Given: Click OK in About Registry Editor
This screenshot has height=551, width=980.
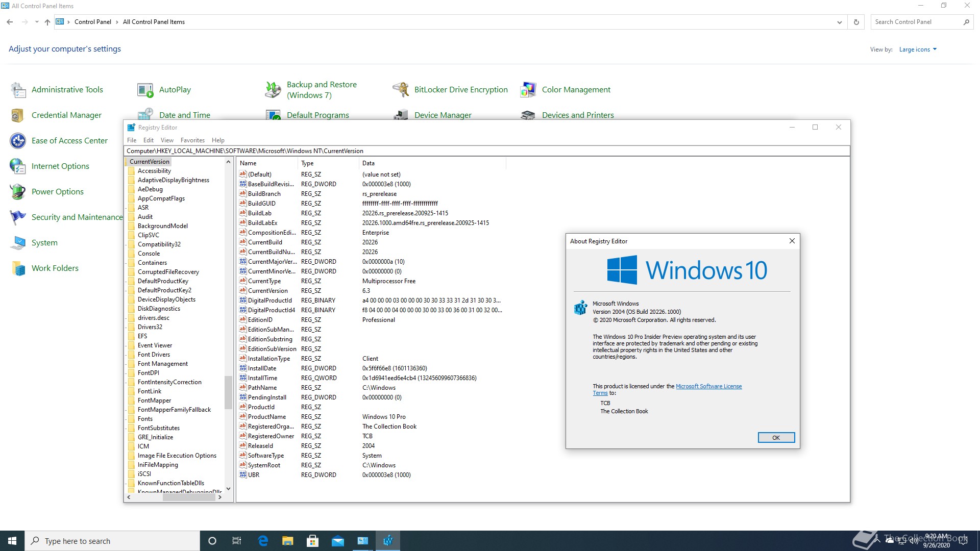Looking at the screenshot, I should pyautogui.click(x=776, y=438).
